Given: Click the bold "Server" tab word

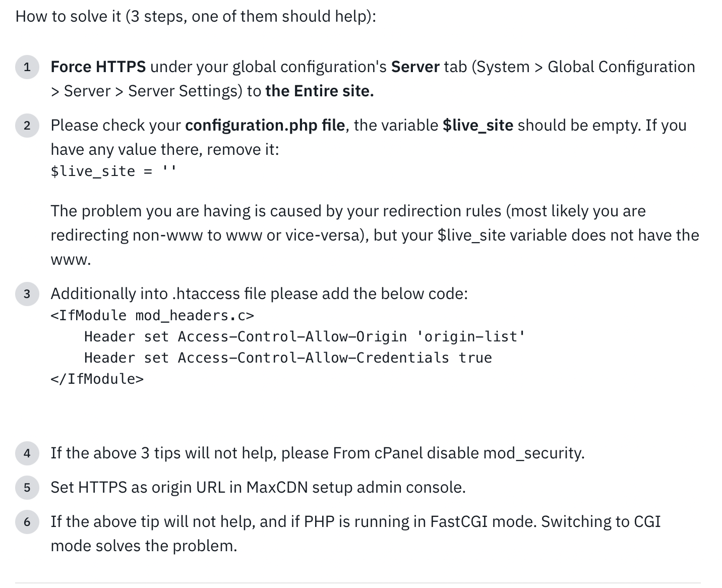Looking at the screenshot, I should [415, 67].
